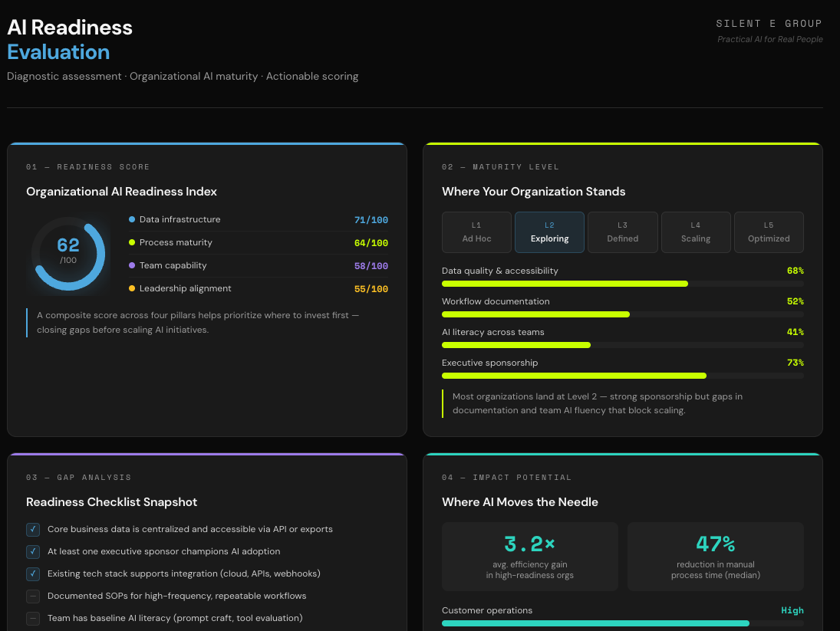This screenshot has height=631, width=840.
Task: Click the yellow Process maturity dot icon
Action: (x=132, y=242)
